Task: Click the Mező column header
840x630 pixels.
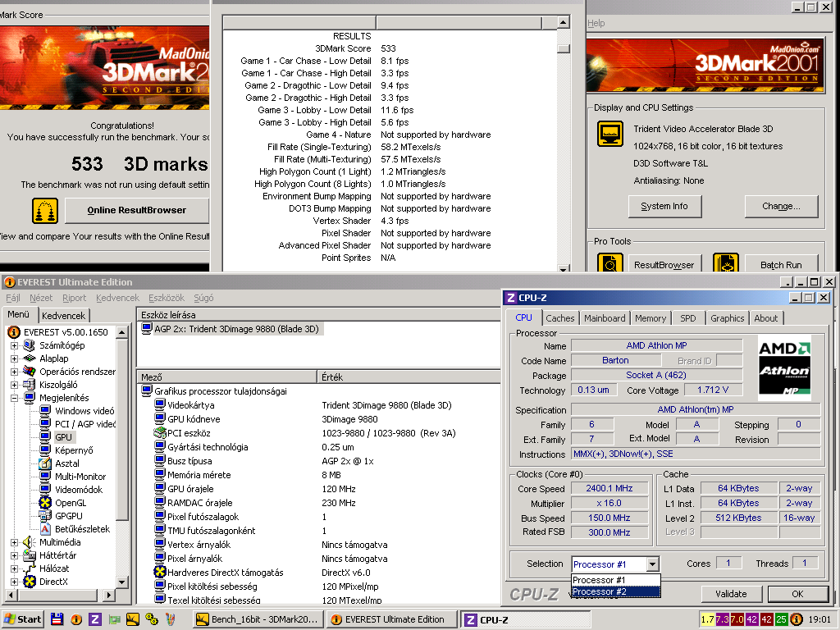Action: (x=227, y=377)
